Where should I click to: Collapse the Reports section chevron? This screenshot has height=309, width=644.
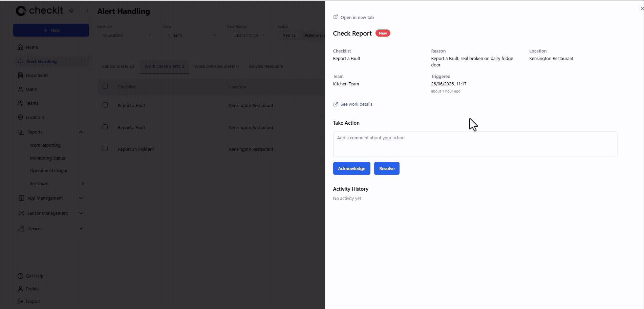click(81, 132)
